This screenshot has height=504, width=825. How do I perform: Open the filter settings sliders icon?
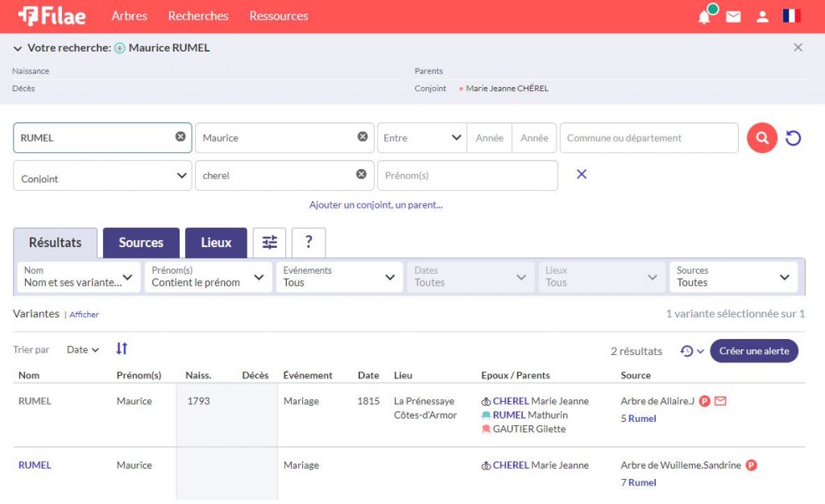[269, 242]
